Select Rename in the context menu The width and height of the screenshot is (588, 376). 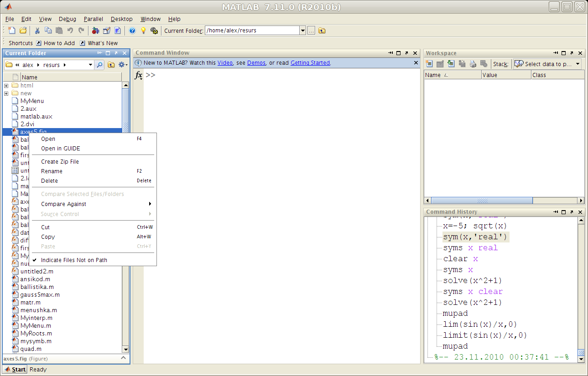tap(93, 171)
